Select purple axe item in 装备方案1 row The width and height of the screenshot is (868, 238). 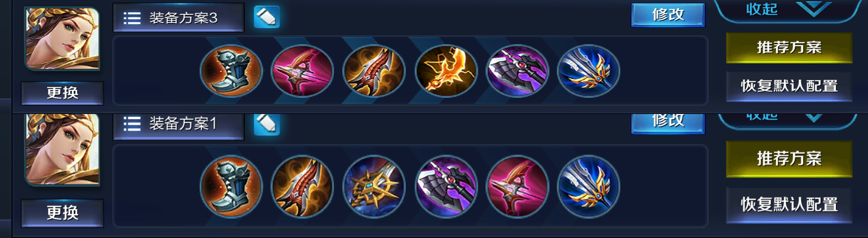[x=446, y=186]
